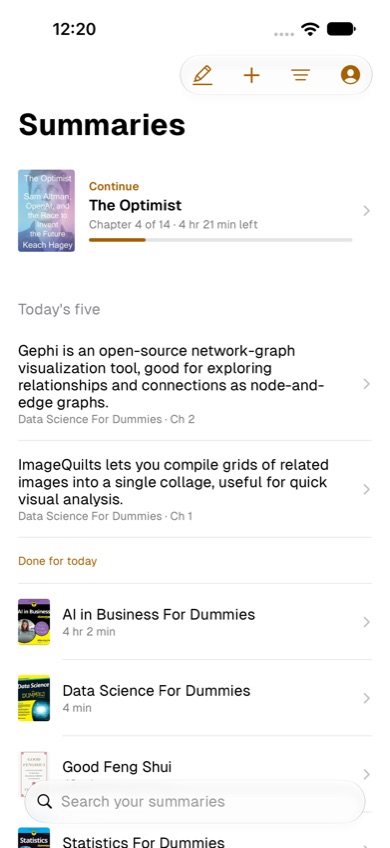Select the Statistics For Dummies entry
The height and width of the screenshot is (848, 390).
point(195,838)
